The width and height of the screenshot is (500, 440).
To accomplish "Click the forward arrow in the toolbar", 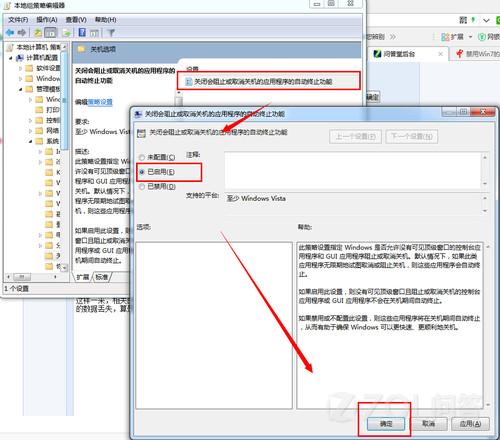I will tap(22, 32).
